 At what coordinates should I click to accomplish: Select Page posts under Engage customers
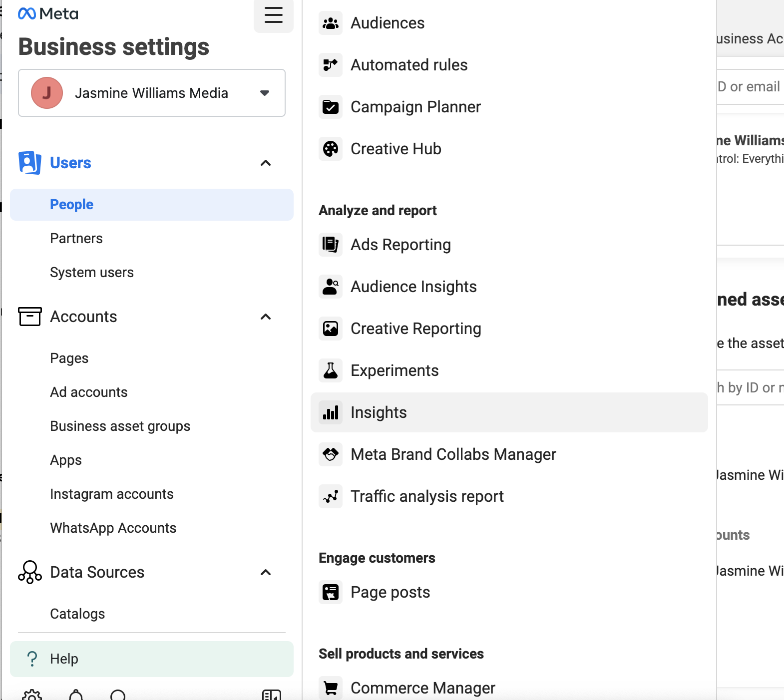tap(390, 592)
